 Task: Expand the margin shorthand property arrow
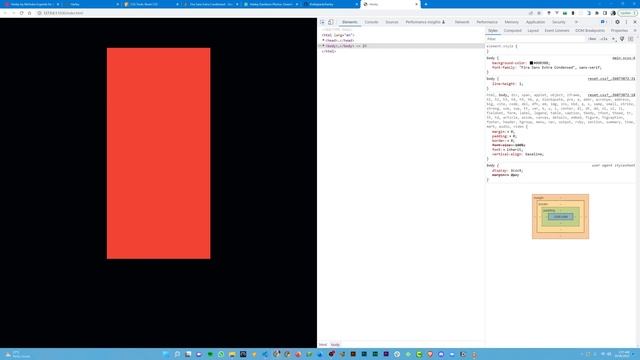click(508, 132)
